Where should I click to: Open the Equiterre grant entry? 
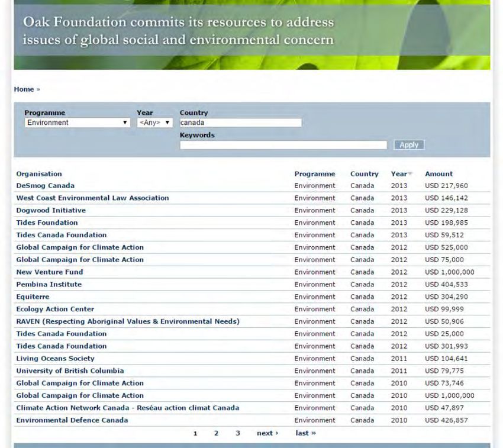(33, 297)
